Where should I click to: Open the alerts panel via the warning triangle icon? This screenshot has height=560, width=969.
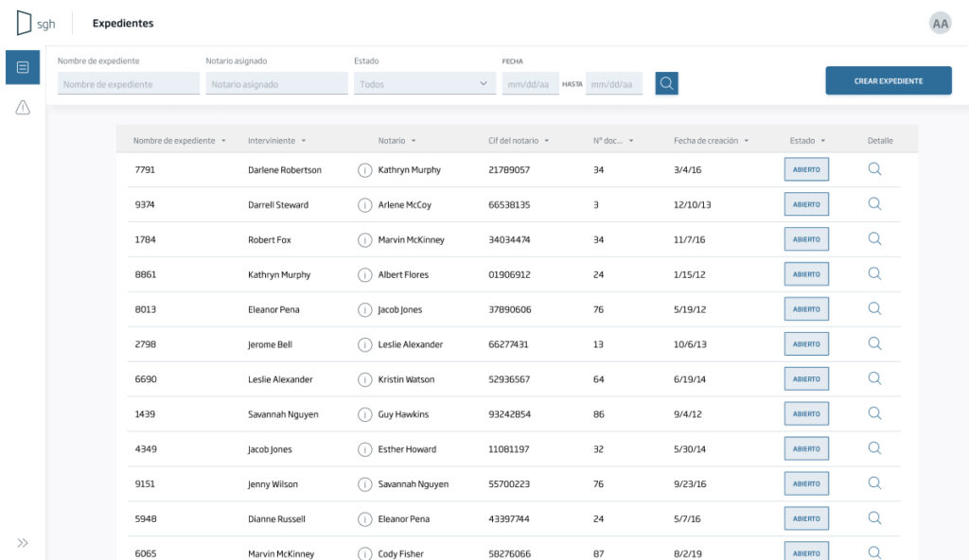22,107
